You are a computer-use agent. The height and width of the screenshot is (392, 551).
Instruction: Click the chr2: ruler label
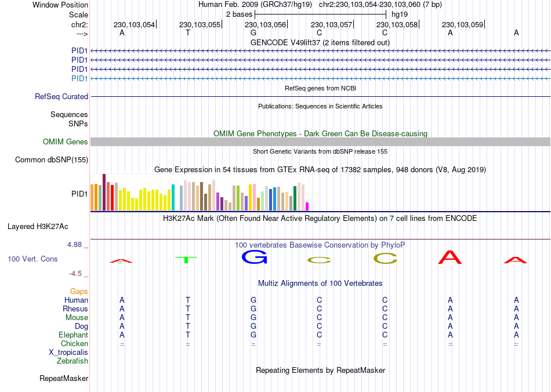(x=79, y=24)
